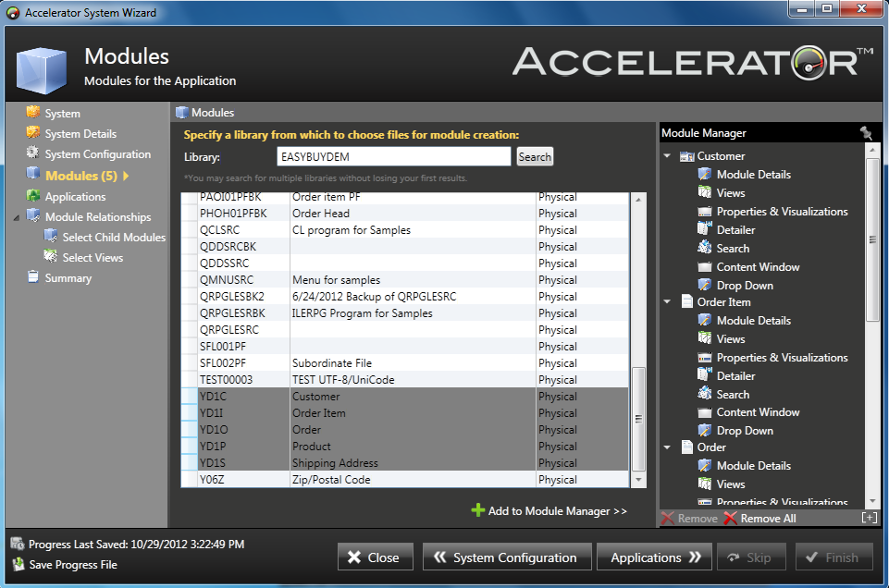Click the Drop Down icon under Customer
This screenshot has height=588, width=889.
pyautogui.click(x=705, y=285)
